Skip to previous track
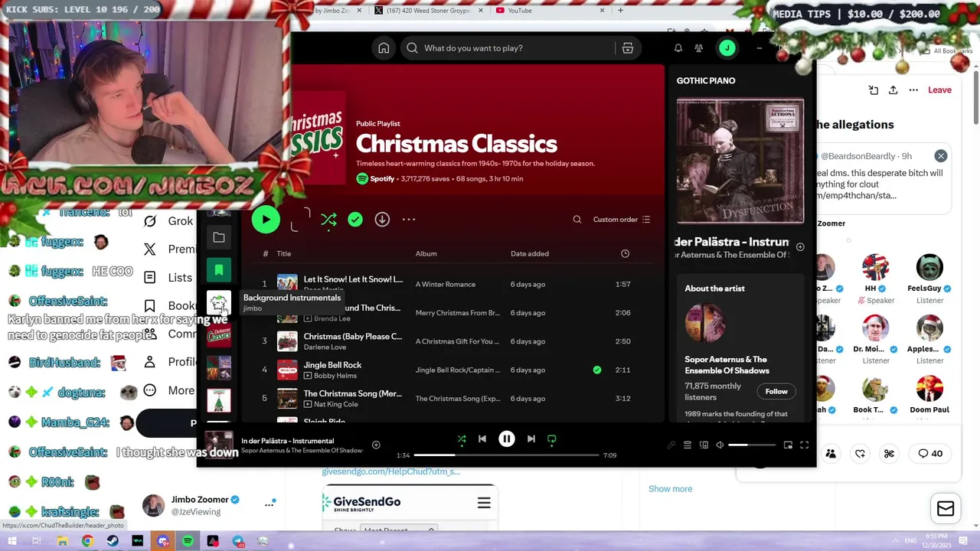Image resolution: width=980 pixels, height=551 pixels. tap(482, 439)
